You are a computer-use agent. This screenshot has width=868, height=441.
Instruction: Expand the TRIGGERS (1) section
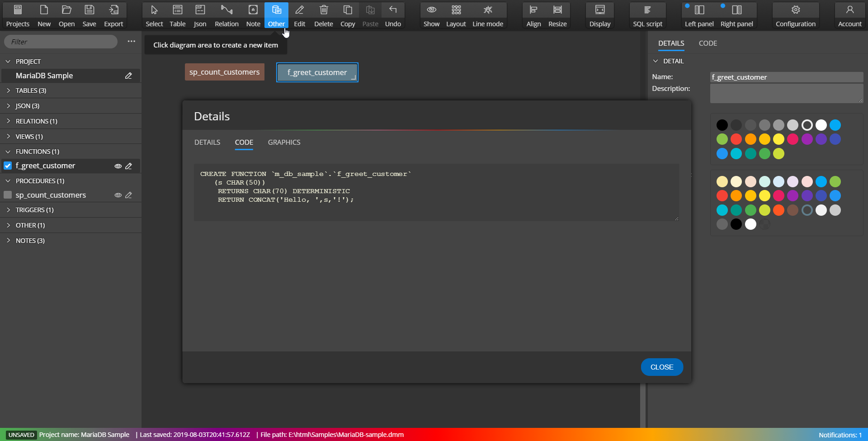8,210
